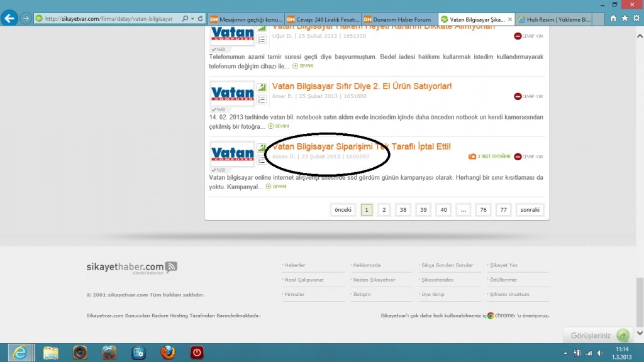
Task: Go back with the browser back arrow
Action: (x=9, y=18)
